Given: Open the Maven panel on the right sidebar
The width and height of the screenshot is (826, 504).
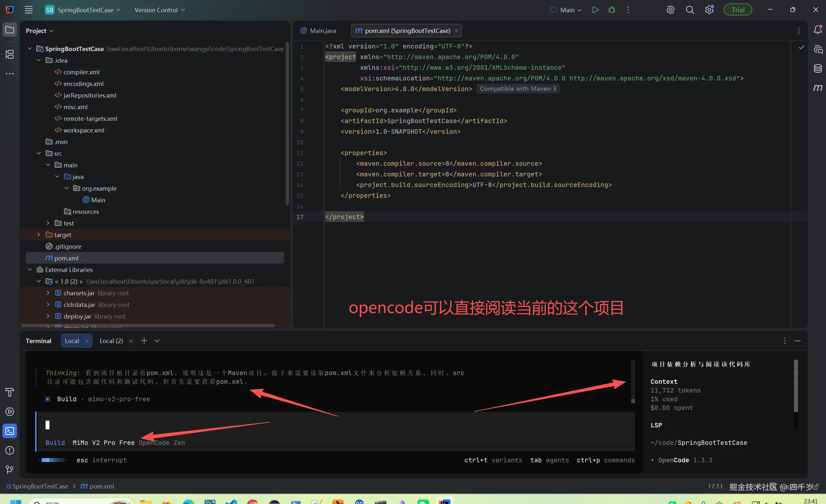Looking at the screenshot, I should pos(818,88).
